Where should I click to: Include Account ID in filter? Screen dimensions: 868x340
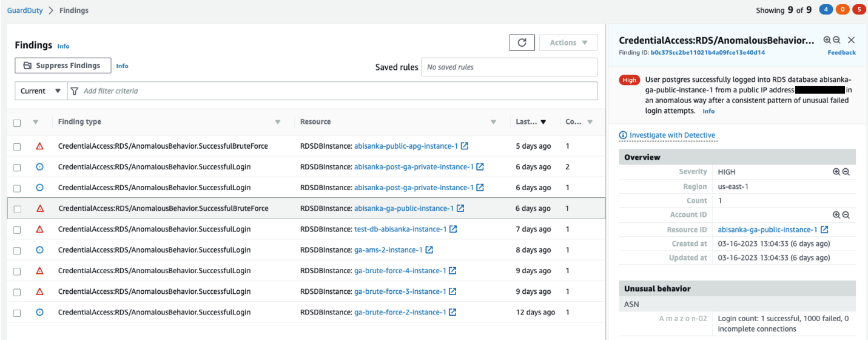(836, 215)
